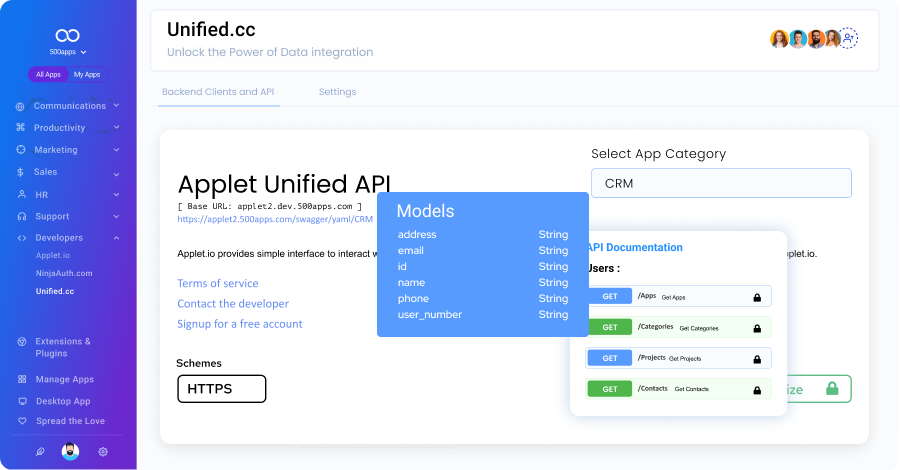900x470 pixels.
Task: Click the Terms of service link
Action: tap(217, 283)
